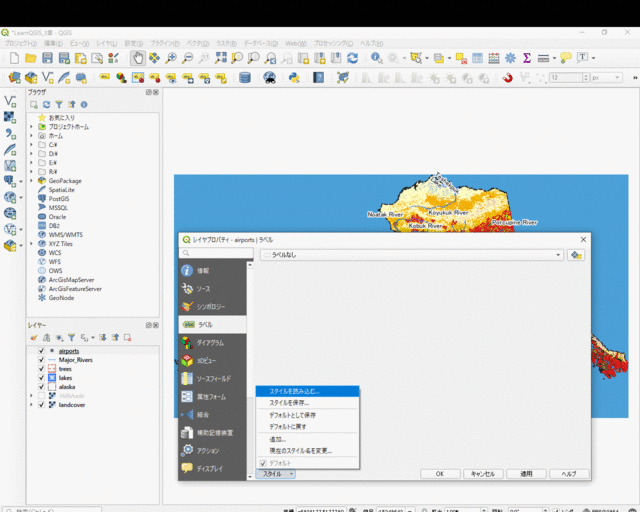Open the Source tab in Layer Properties
This screenshot has width=640, height=512.
click(212, 289)
